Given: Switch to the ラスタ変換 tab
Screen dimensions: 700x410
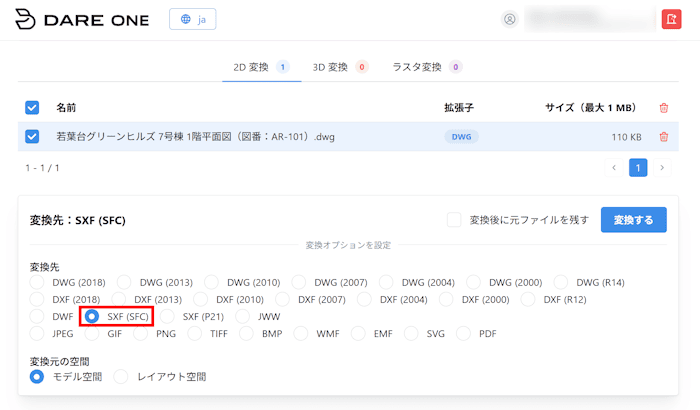Looking at the screenshot, I should pos(427,67).
